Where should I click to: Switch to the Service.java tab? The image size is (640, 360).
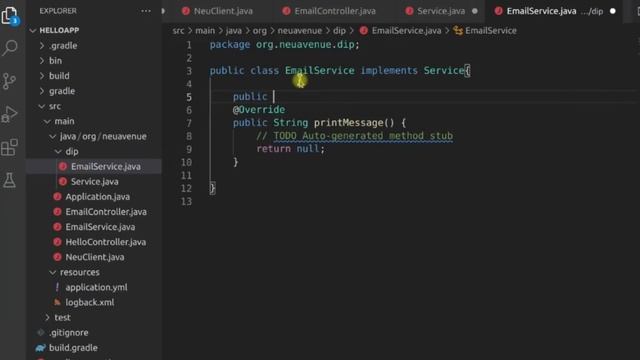pos(441,11)
